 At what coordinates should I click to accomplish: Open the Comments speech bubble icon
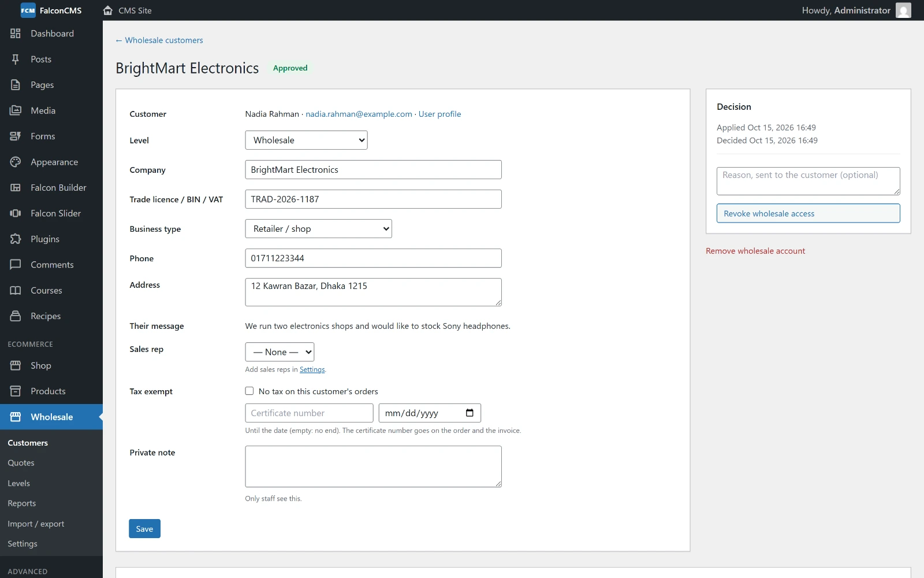pos(16,265)
